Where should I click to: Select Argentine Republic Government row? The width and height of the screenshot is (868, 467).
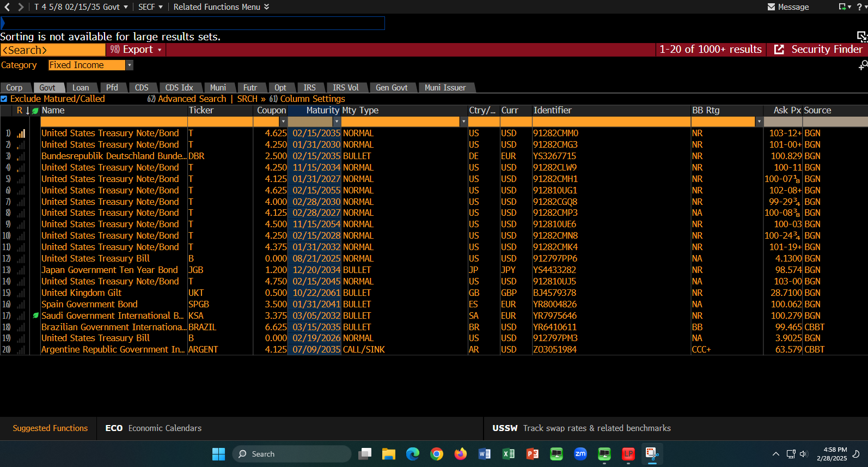coord(113,349)
